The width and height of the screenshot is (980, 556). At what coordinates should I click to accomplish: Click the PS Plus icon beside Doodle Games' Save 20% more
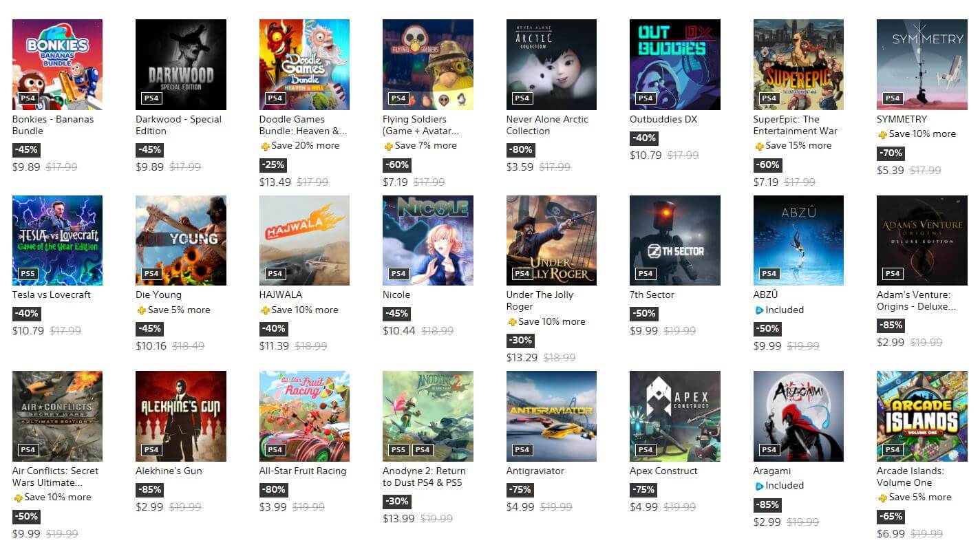click(266, 146)
